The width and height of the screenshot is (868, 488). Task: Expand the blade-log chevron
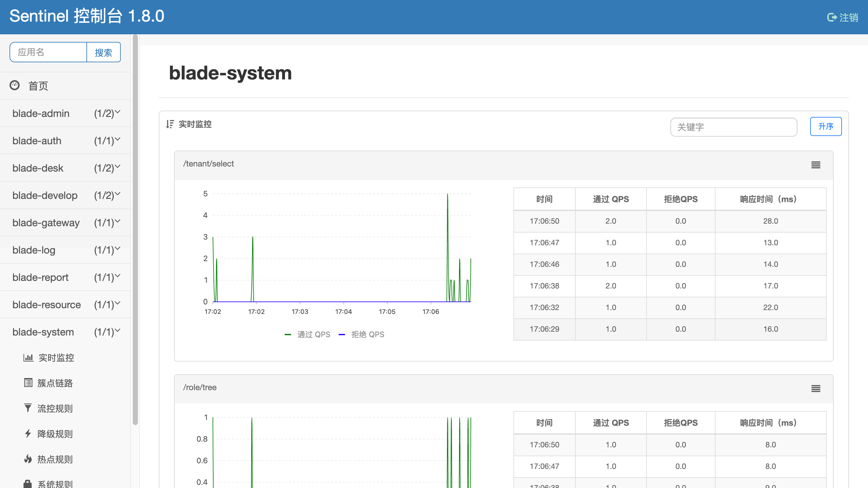click(x=118, y=248)
